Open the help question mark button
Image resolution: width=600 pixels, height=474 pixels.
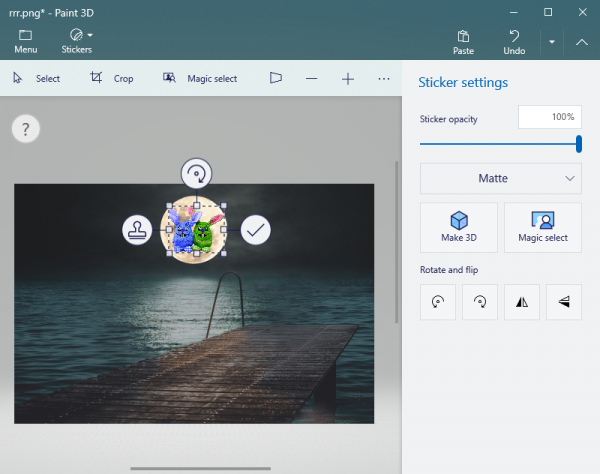click(x=26, y=129)
